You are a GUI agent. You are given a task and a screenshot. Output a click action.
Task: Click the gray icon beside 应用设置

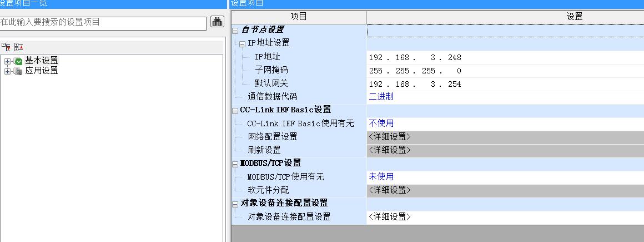click(18, 71)
